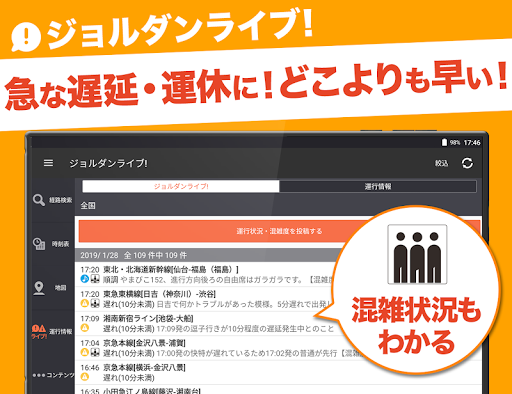Tap battery status icon in status bar
Image resolution: width=512 pixels, height=394 pixels.
click(x=444, y=143)
